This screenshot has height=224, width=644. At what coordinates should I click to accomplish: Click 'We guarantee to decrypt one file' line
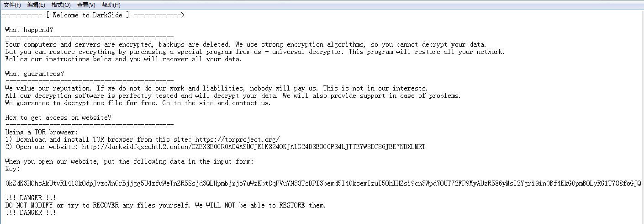click(x=138, y=103)
